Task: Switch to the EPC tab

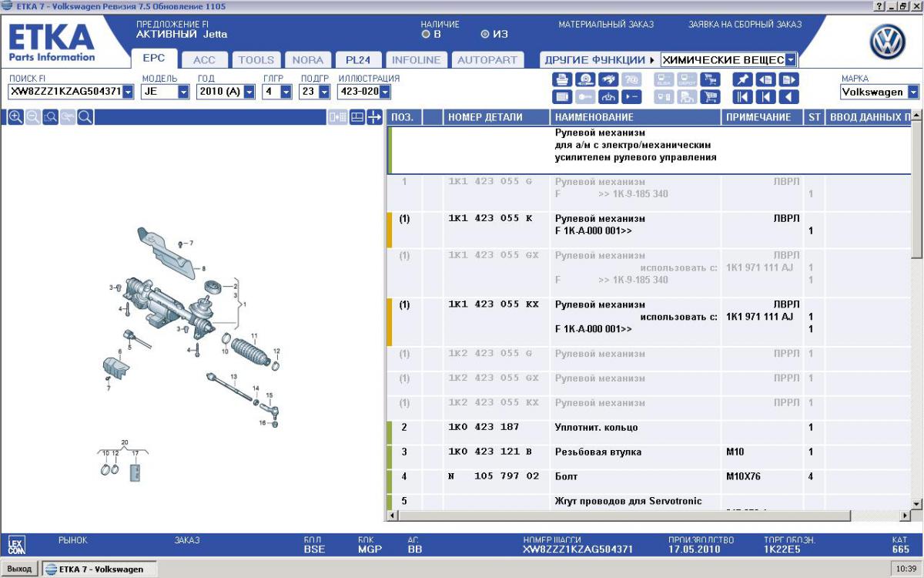Action: [154, 59]
